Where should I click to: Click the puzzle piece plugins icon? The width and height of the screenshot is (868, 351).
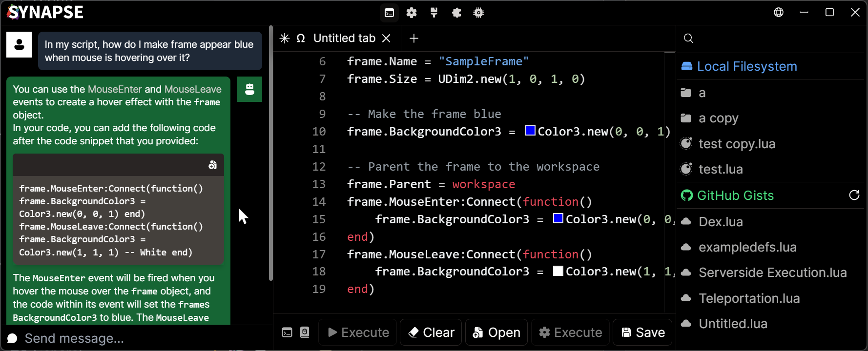(456, 13)
